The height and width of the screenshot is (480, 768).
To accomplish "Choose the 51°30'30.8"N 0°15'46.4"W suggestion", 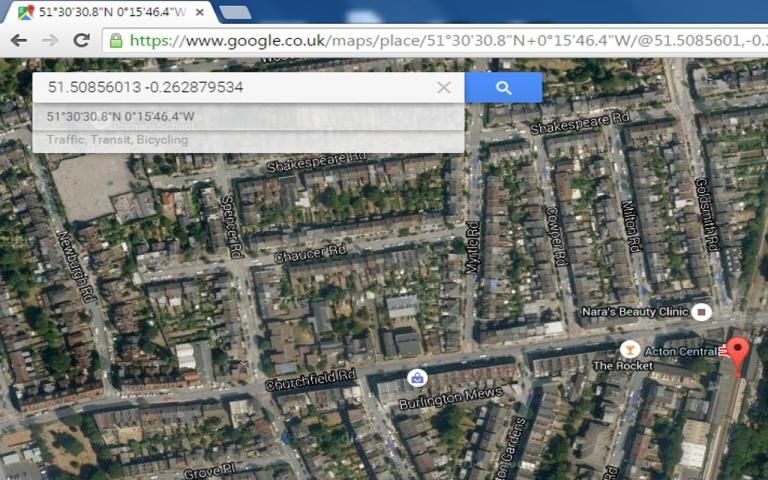I will pos(120,117).
